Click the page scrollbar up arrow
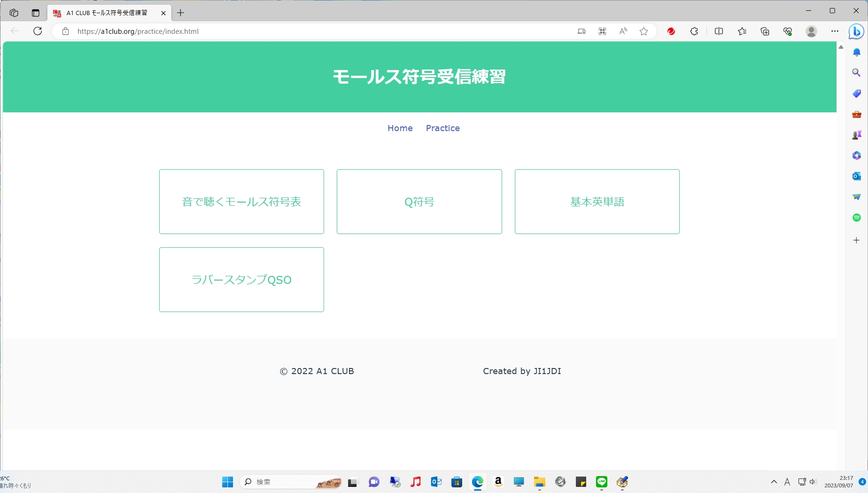The height and width of the screenshot is (493, 868). click(x=841, y=47)
